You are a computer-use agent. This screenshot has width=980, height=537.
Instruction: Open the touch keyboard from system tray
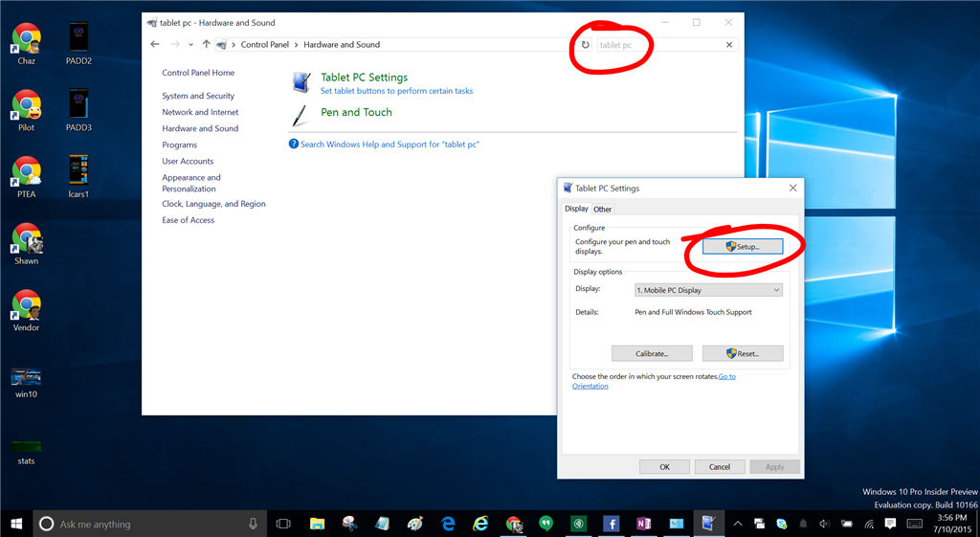[914, 524]
